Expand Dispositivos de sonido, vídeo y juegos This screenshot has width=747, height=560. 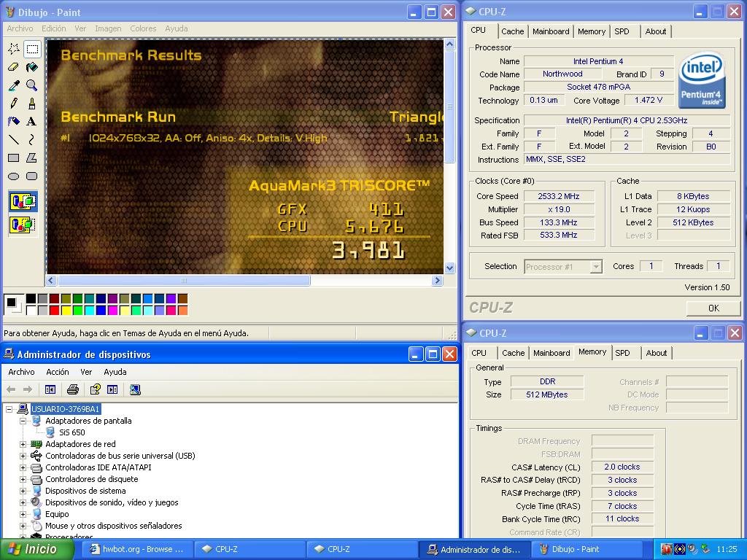(23, 502)
